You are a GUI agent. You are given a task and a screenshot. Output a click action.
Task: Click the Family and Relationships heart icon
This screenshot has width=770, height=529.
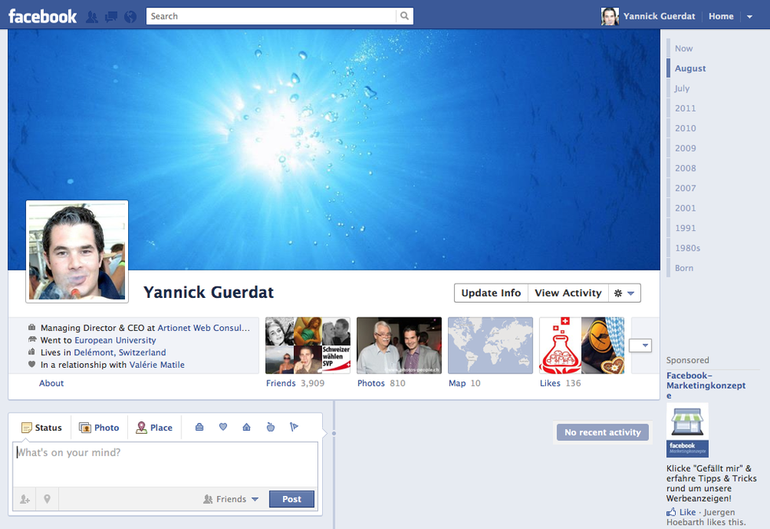[223, 427]
